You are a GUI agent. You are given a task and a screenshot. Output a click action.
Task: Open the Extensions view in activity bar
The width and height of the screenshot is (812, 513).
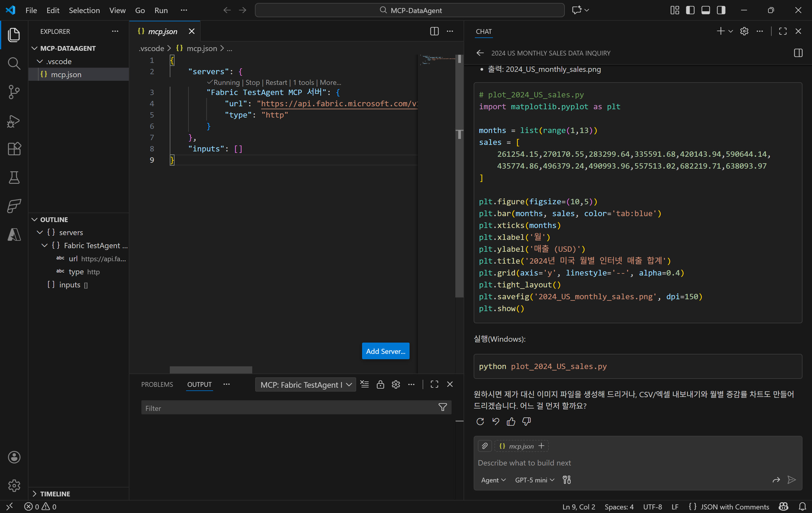tap(14, 149)
